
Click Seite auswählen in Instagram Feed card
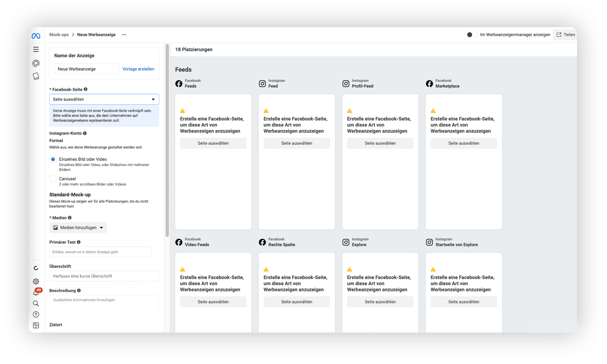coord(297,143)
